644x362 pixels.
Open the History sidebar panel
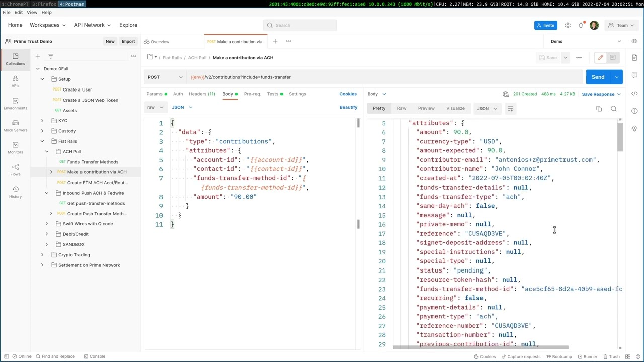click(x=15, y=192)
